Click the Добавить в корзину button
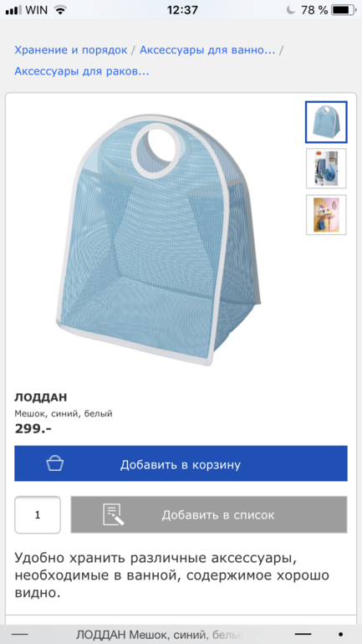Image resolution: width=362 pixels, height=644 pixels. coord(181,463)
